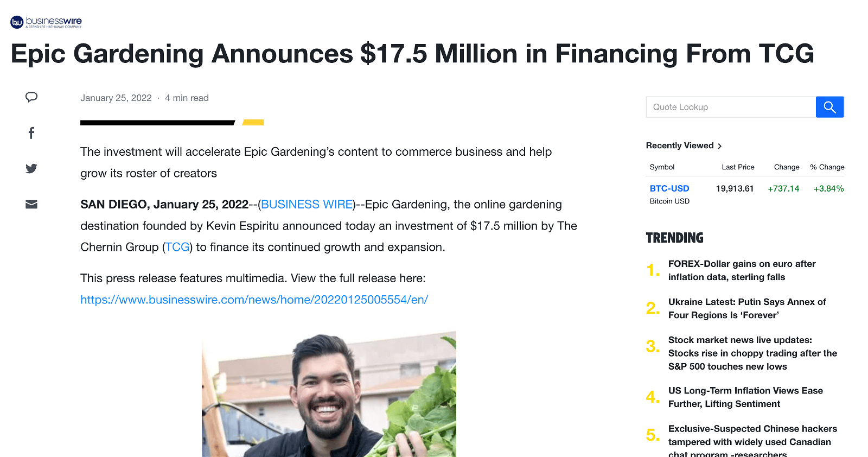Expand the Recently Viewed chevron
The image size is (868, 457).
click(x=720, y=146)
